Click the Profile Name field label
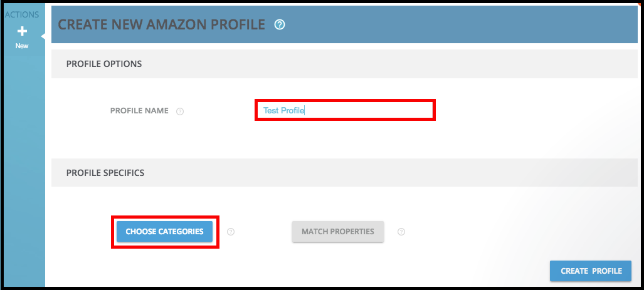This screenshot has height=290, width=644. tap(139, 111)
